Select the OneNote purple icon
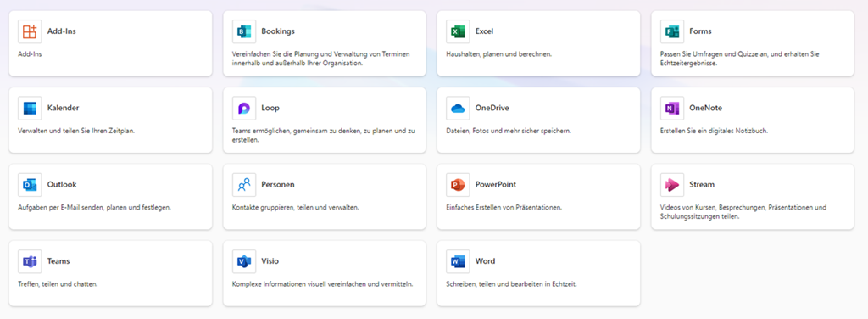 [672, 108]
